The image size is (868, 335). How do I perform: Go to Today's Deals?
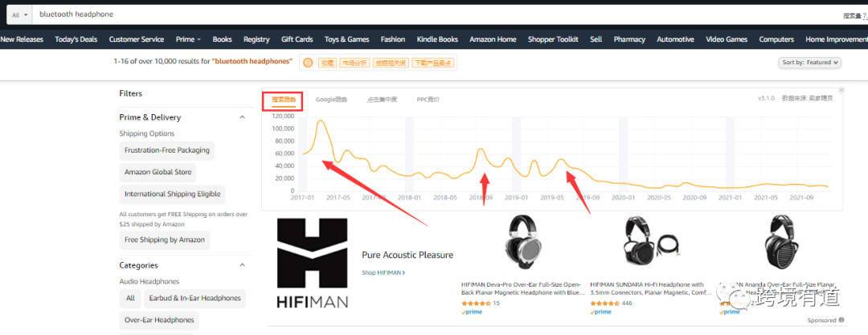[x=76, y=39]
